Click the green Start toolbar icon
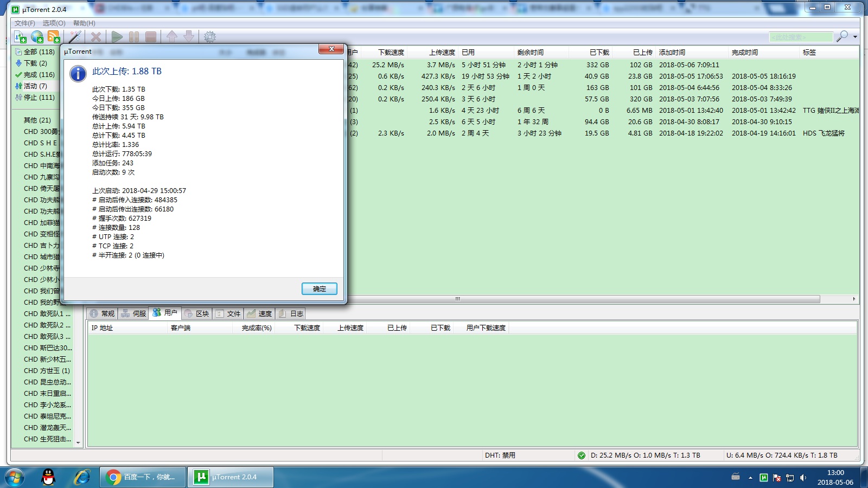The image size is (868, 488). point(117,37)
